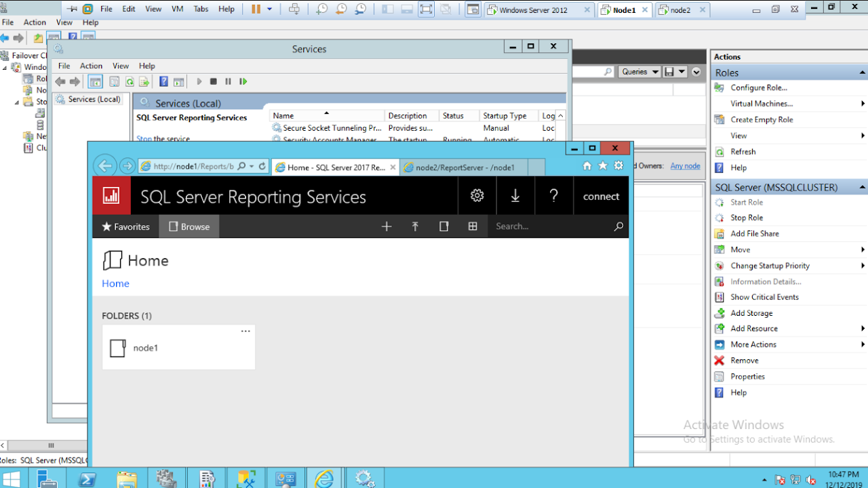Click Services toolbar refresh icon

click(x=129, y=81)
